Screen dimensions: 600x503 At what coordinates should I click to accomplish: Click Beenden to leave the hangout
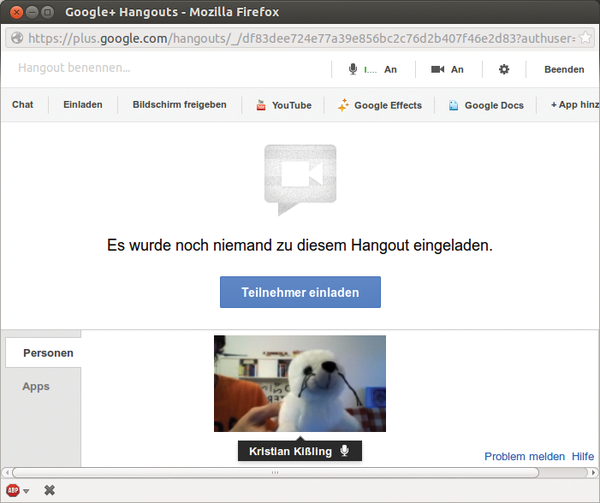click(564, 69)
